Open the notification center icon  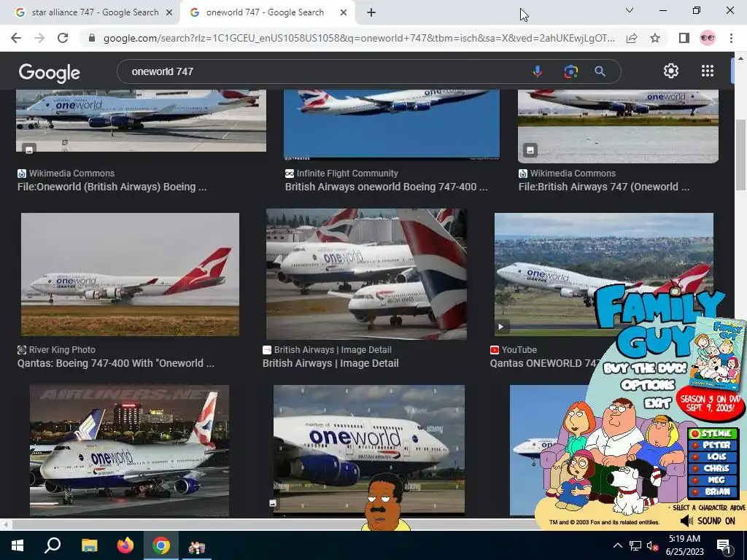click(x=724, y=545)
